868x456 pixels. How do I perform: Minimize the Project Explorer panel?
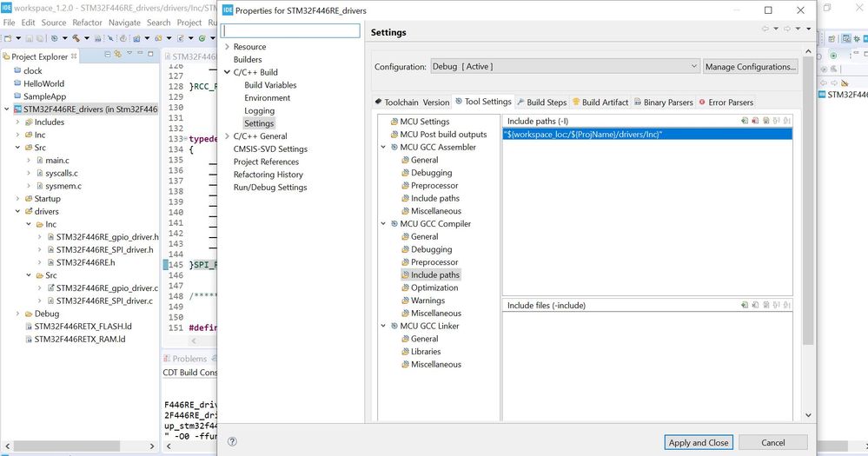click(140, 54)
